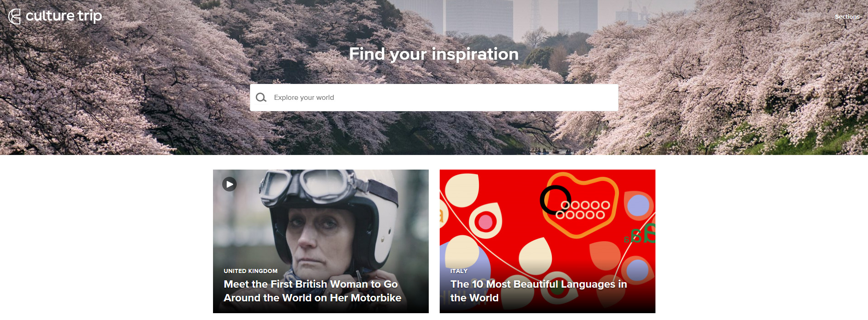The height and width of the screenshot is (320, 868).
Task: Click the blue circle petal in red card
Action: (x=638, y=205)
